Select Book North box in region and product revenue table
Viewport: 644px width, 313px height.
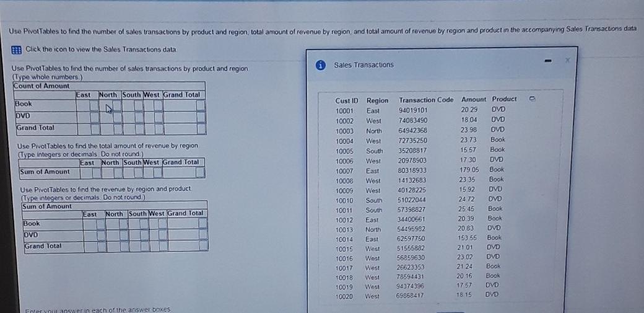[123, 224]
